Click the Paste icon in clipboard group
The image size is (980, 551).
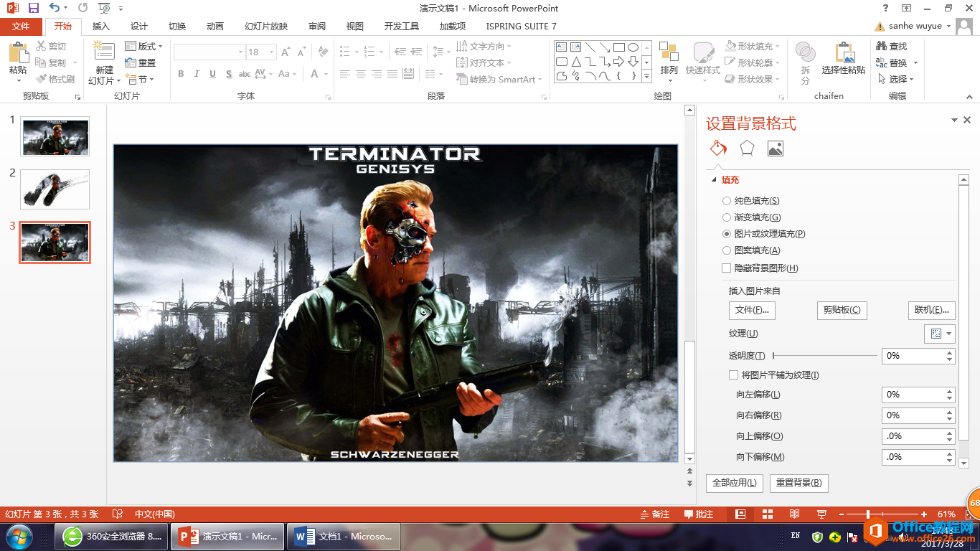pos(18,54)
